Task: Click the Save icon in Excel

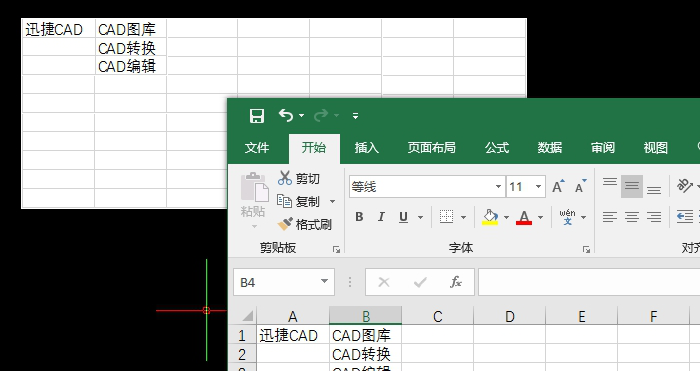Action: click(x=257, y=116)
